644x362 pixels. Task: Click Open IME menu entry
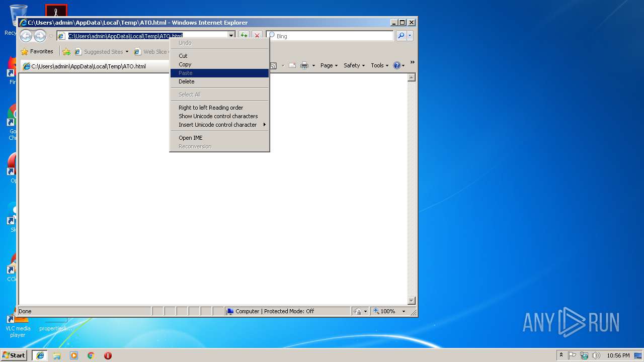click(219, 138)
